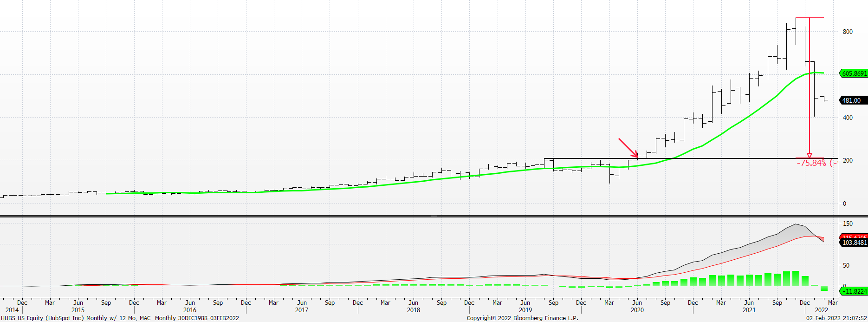Click the 2017 year label

coord(302,310)
